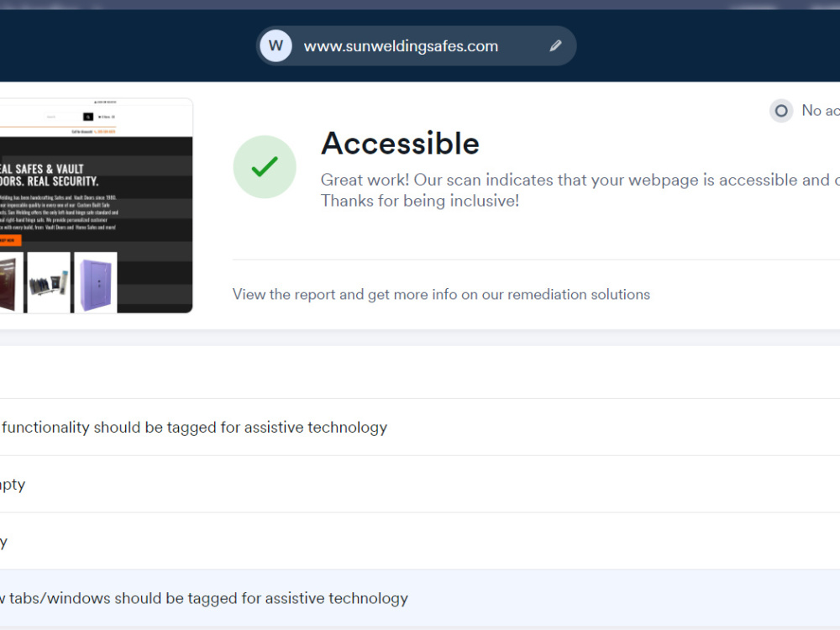Open the scanned website preview thumbnail
840x630 pixels.
click(96, 206)
